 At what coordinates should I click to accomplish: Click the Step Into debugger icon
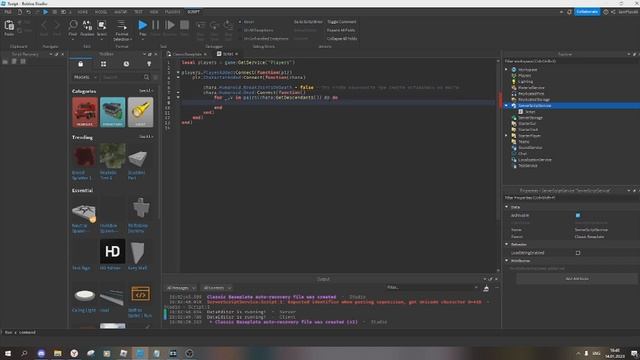[x=200, y=25]
